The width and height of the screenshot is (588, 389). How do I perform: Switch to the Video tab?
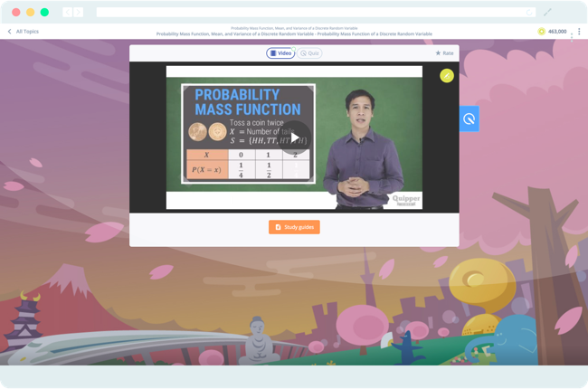pos(280,53)
